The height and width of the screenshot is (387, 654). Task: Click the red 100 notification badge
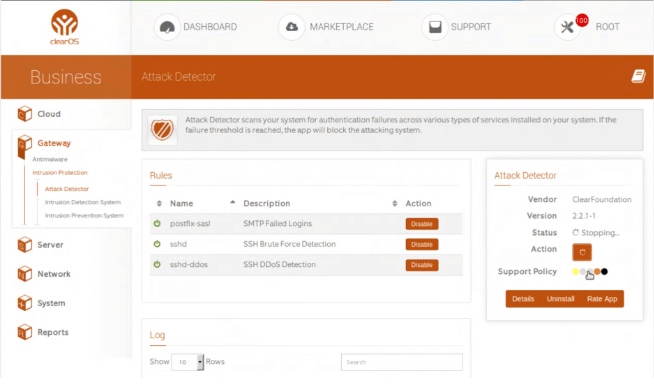coord(581,20)
